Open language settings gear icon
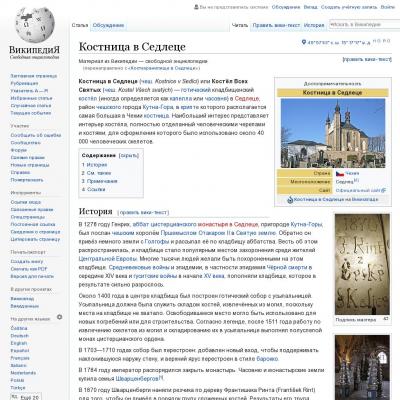 (59, 317)
